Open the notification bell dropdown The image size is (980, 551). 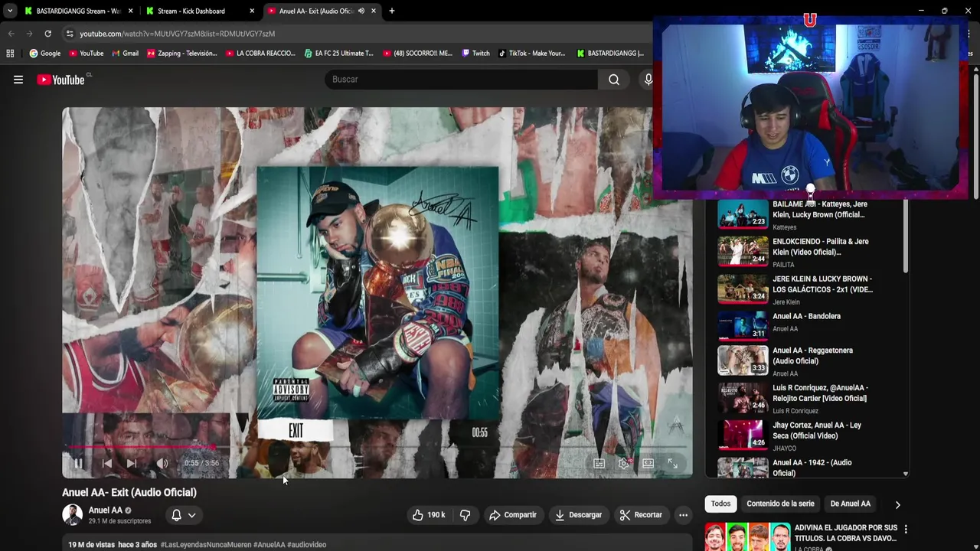[184, 515]
